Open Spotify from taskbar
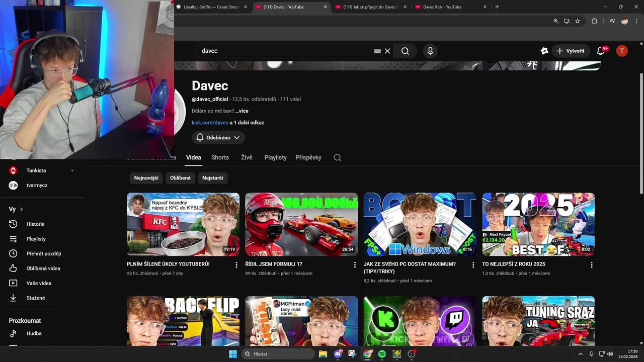This screenshot has height=362, width=644. (382, 354)
